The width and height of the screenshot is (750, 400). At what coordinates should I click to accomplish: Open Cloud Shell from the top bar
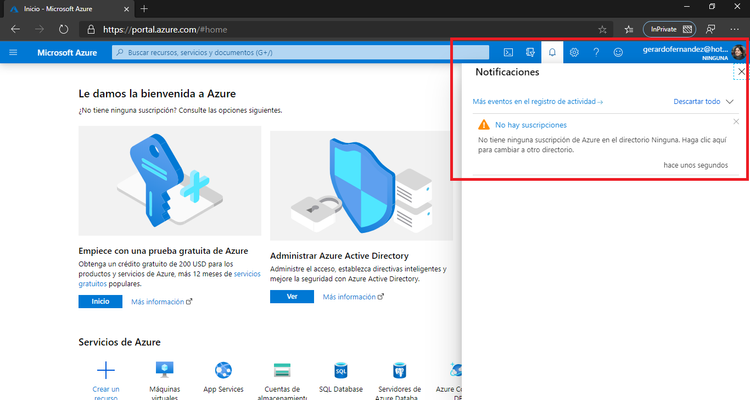coord(508,52)
